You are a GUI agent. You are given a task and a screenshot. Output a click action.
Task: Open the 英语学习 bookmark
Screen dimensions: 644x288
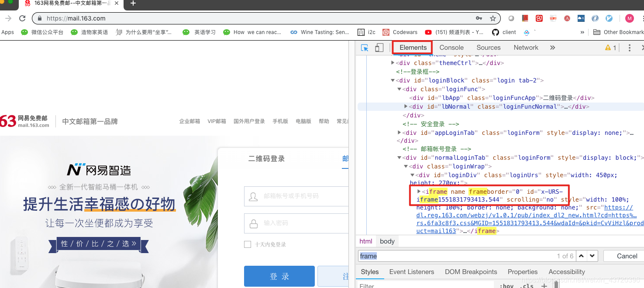coord(199,32)
